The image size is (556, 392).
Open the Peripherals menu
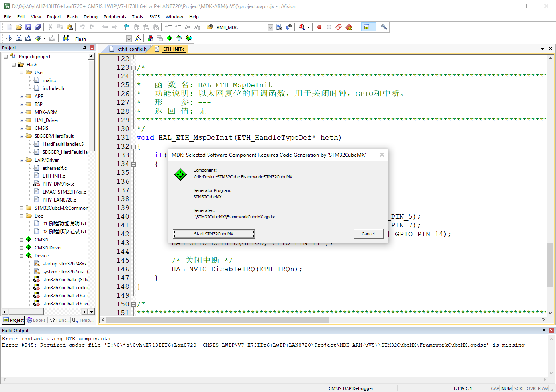(115, 17)
